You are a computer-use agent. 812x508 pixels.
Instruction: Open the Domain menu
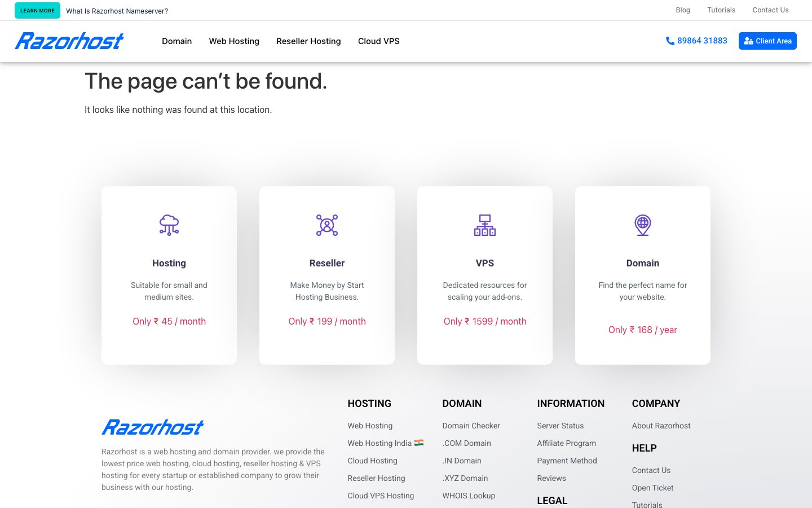pos(177,41)
